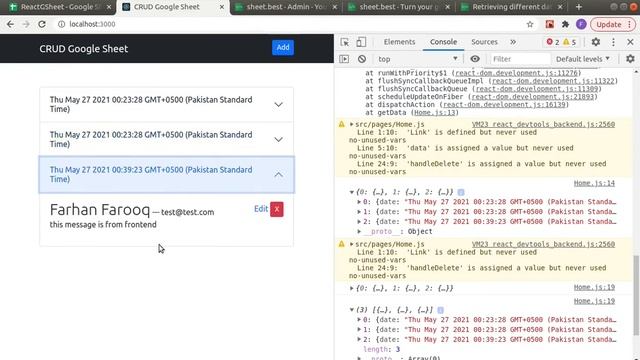Switch to Retrieving different data tab

coord(511,7)
